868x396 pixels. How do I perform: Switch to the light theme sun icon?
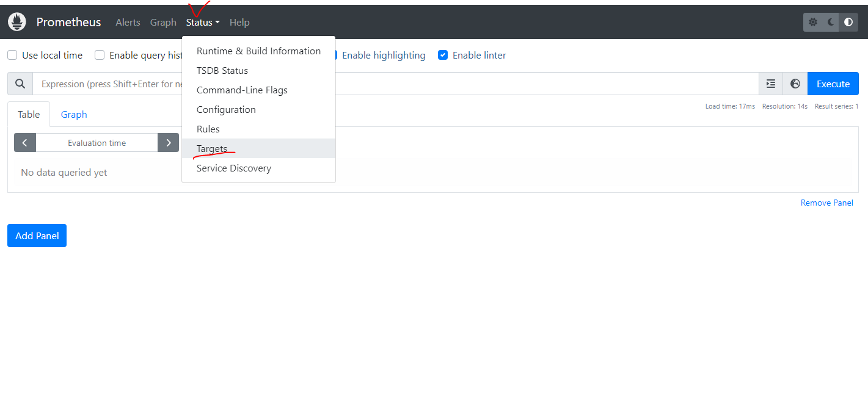click(813, 22)
